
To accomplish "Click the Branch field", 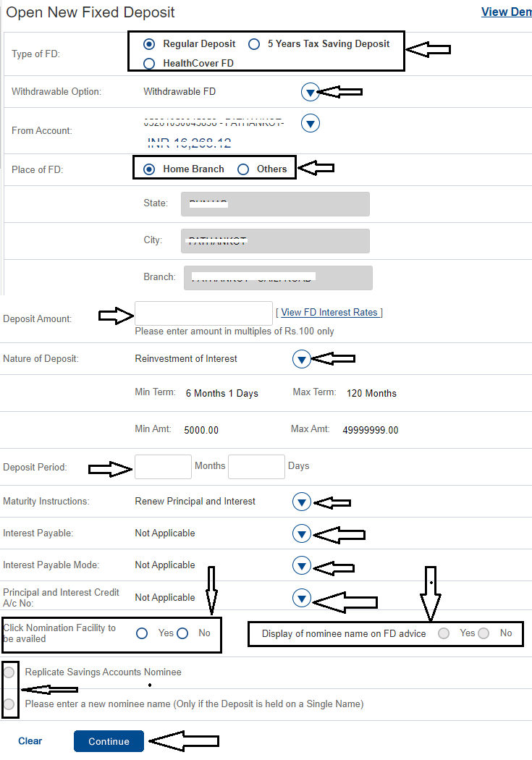I will coord(278,278).
